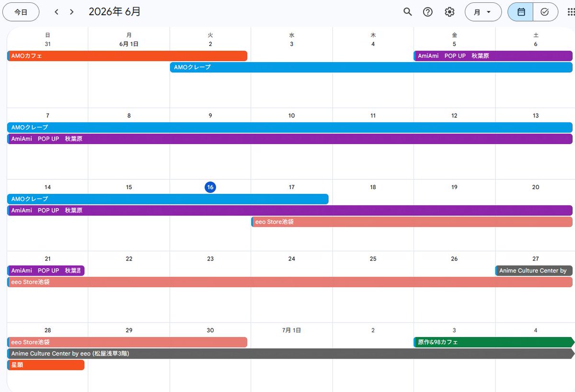Select date number 14
The width and height of the screenshot is (575, 392).
click(47, 187)
